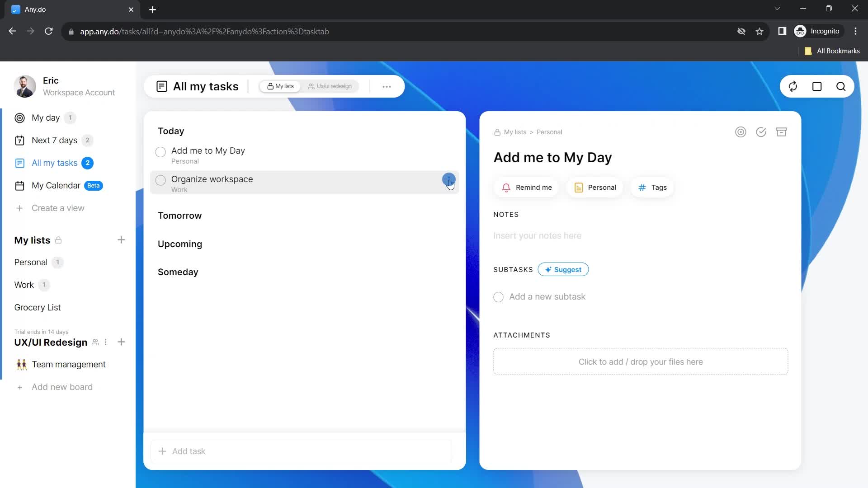This screenshot has height=488, width=868.
Task: Click the calendar icon for My Calendar
Action: (x=20, y=185)
